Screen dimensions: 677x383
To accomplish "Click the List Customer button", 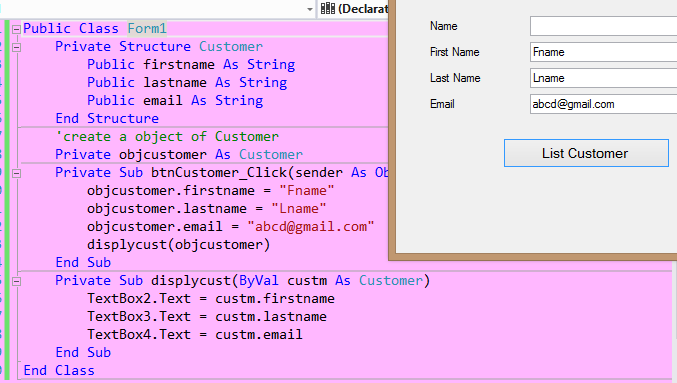I will (586, 153).
